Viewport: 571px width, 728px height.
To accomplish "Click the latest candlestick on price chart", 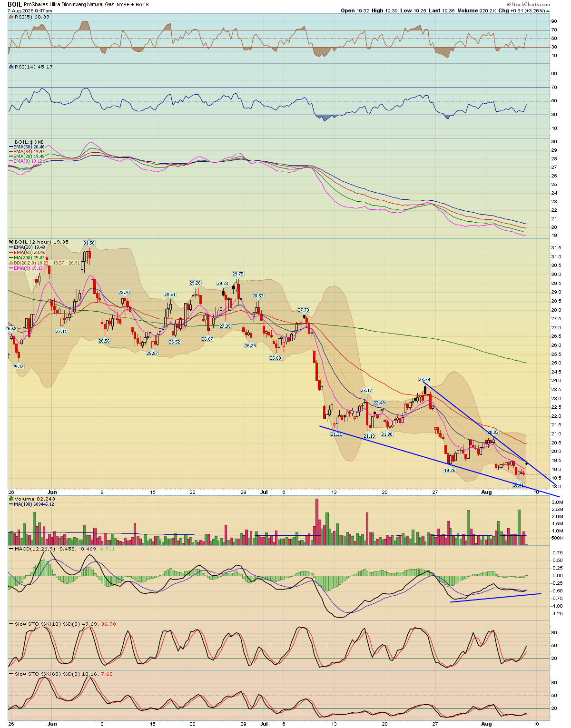I will click(x=526, y=463).
